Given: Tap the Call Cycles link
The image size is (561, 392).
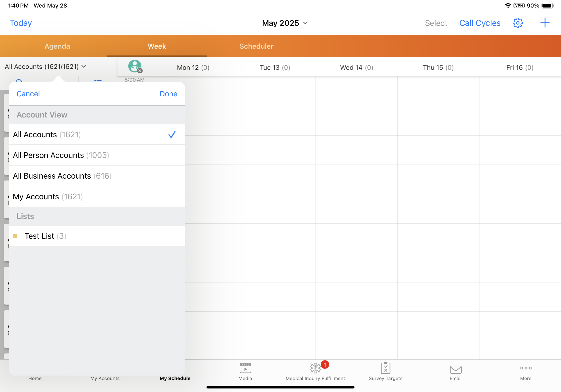Looking at the screenshot, I should tap(480, 23).
